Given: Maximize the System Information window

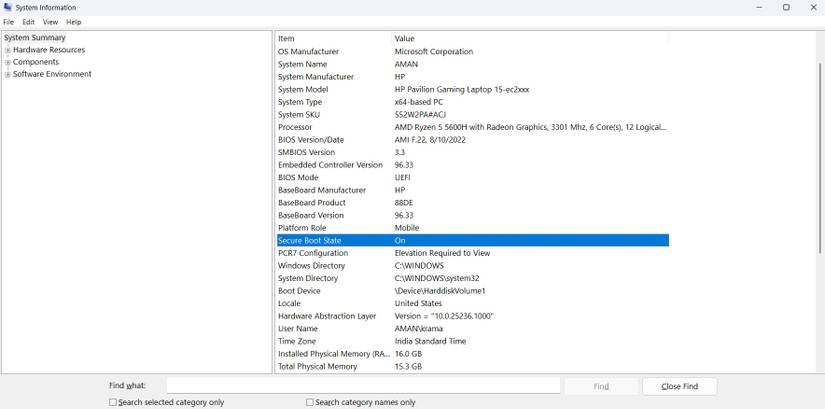Looking at the screenshot, I should coord(786,7).
